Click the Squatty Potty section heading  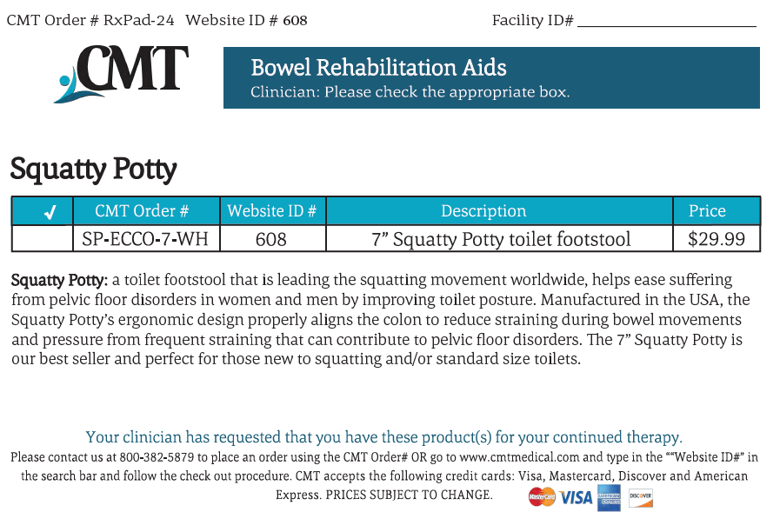tap(94, 170)
